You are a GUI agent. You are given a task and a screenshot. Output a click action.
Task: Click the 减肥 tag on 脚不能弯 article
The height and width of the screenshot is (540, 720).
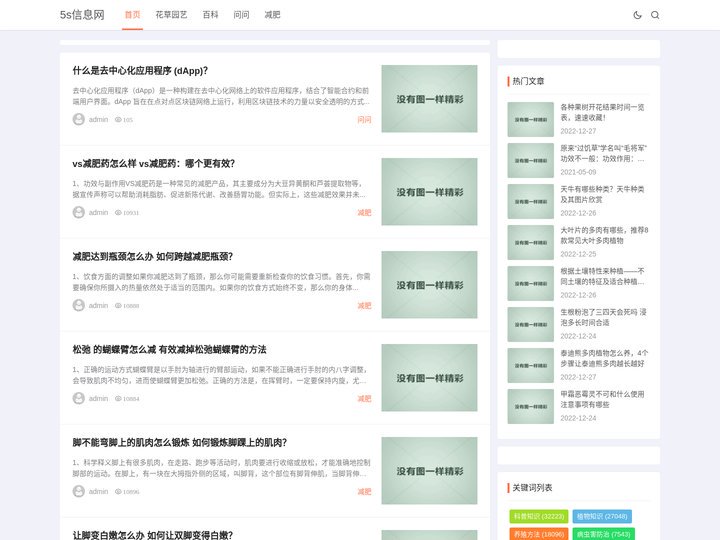(x=364, y=491)
